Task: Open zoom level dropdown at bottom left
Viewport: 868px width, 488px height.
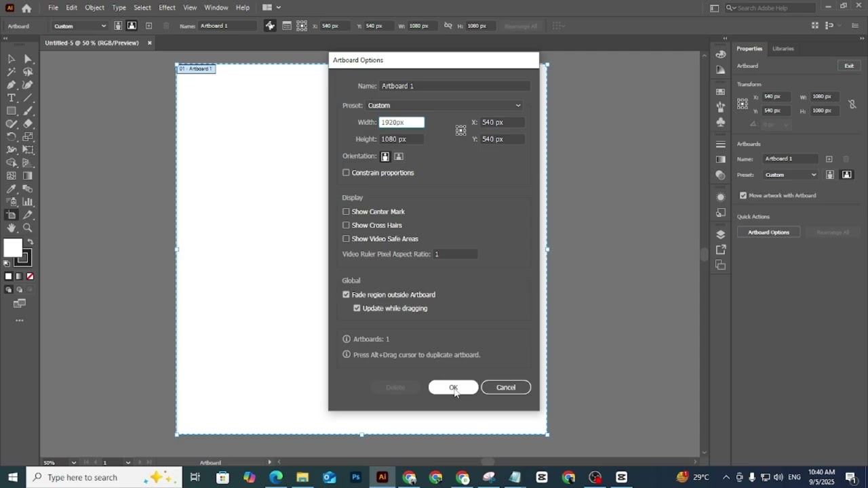Action: point(73,462)
